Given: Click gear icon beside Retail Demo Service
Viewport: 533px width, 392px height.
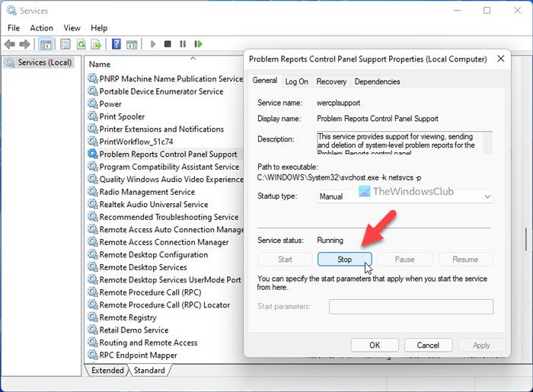Looking at the screenshot, I should pos(93,330).
